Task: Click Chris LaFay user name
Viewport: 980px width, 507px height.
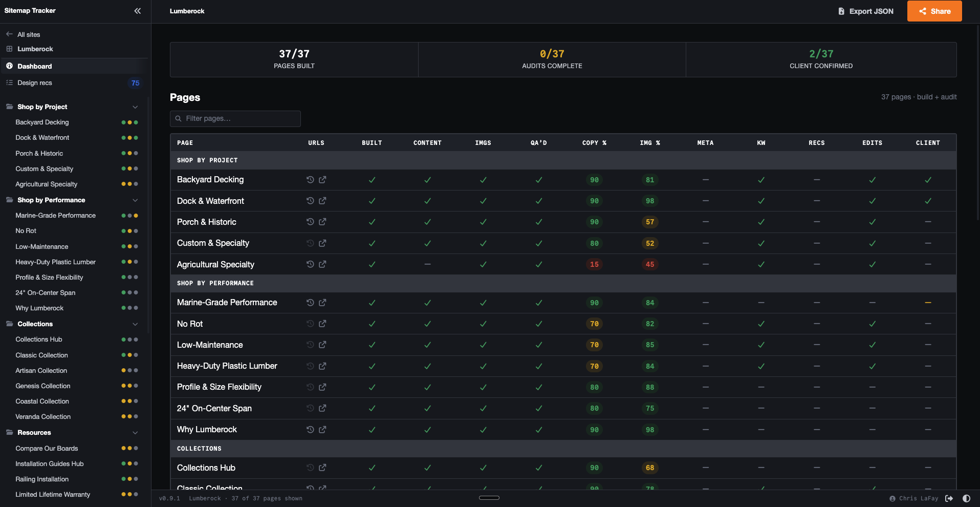Action: (919, 498)
